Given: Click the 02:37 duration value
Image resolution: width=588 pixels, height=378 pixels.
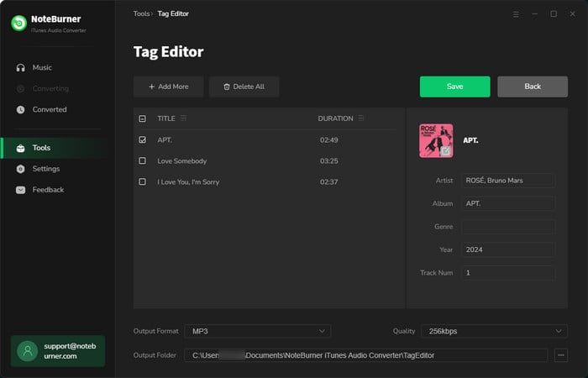Looking at the screenshot, I should (329, 182).
